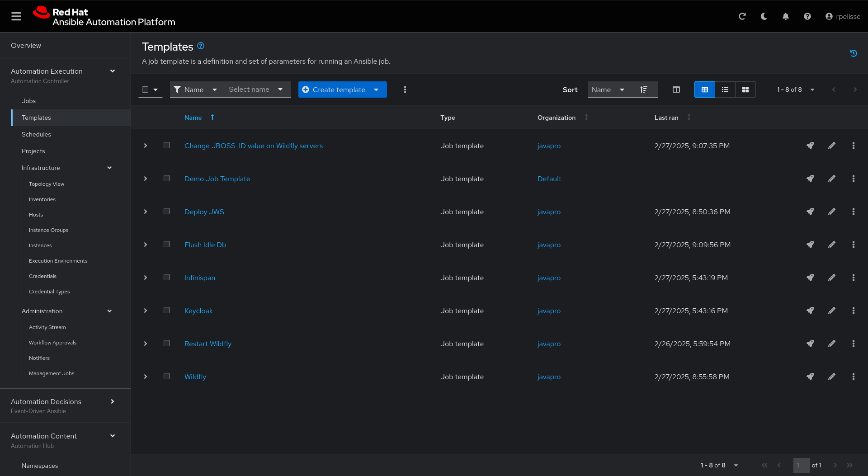Check the Flush Idle Db row checkbox
868x476 pixels.
(167, 244)
